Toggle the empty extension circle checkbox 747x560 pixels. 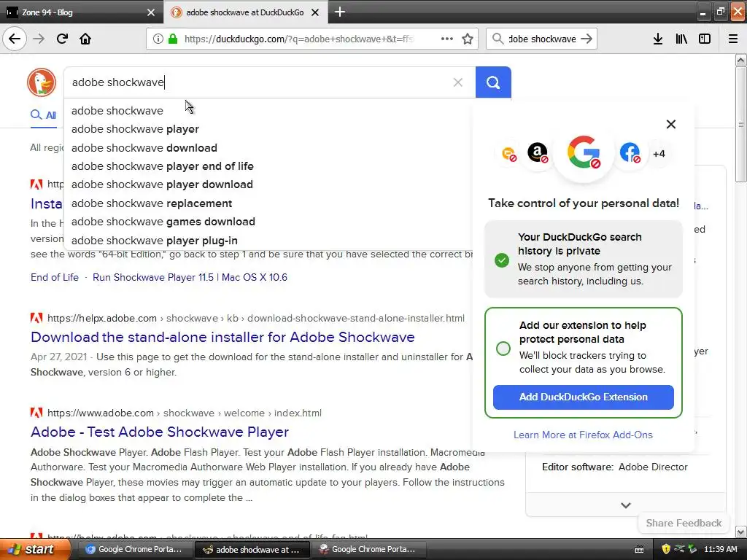(x=503, y=349)
